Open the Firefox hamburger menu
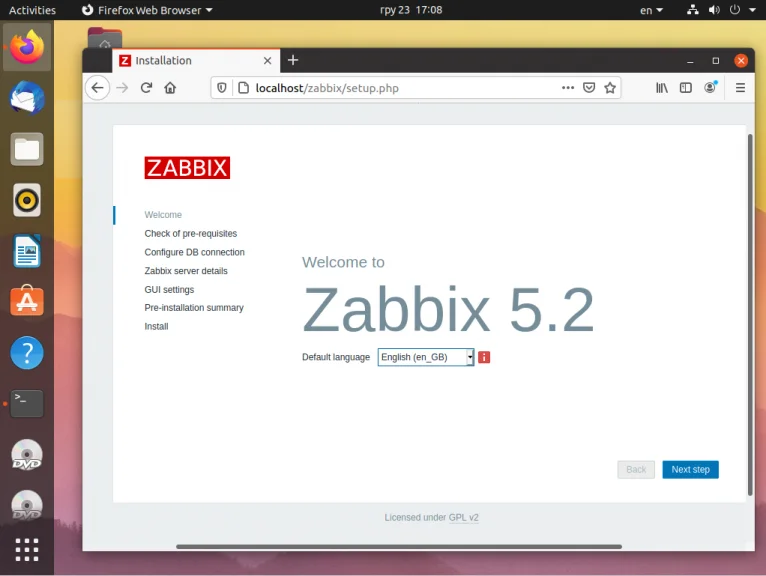 (x=740, y=88)
